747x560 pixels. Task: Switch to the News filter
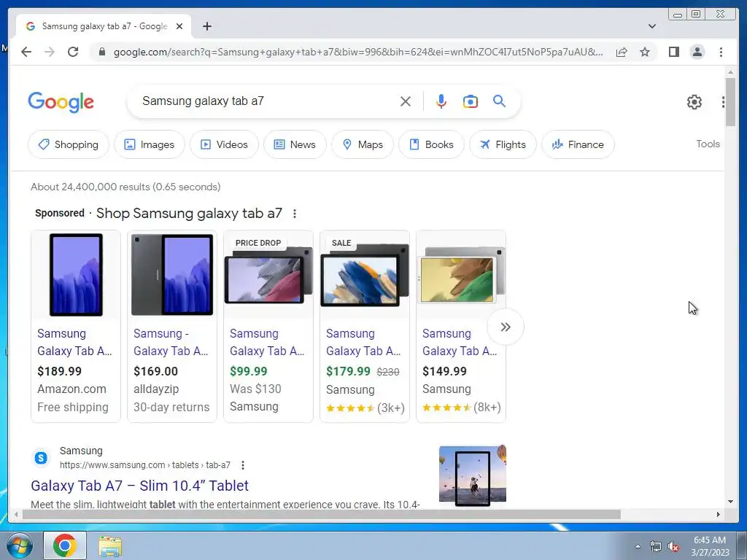pos(295,144)
